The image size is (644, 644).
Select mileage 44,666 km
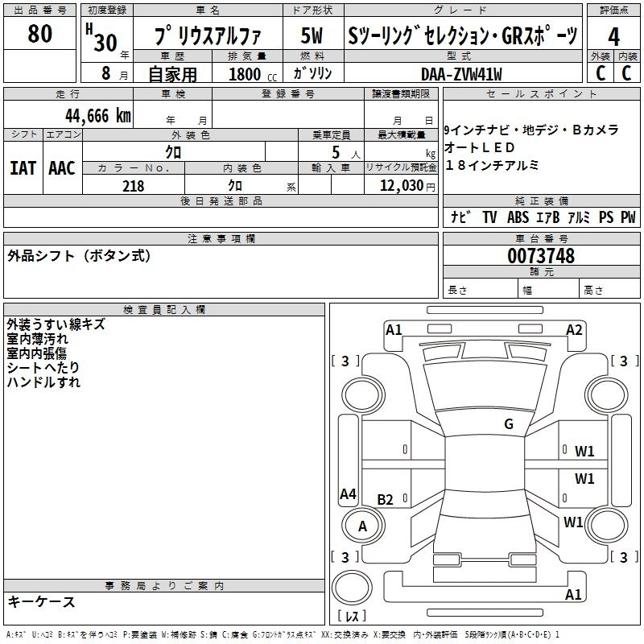(x=98, y=116)
